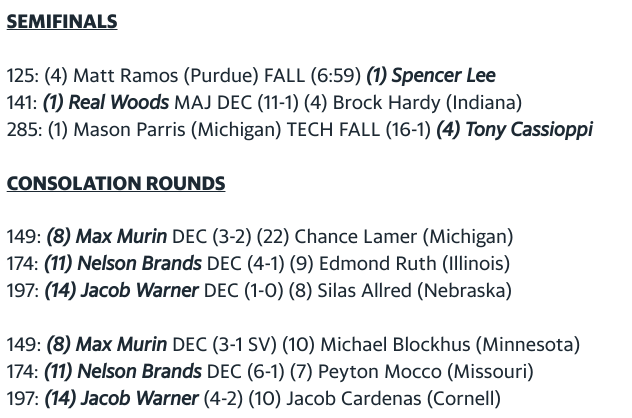Click MAJ DEC (11-1) result text
Image resolution: width=632 pixels, height=418 pixels.
236,102
